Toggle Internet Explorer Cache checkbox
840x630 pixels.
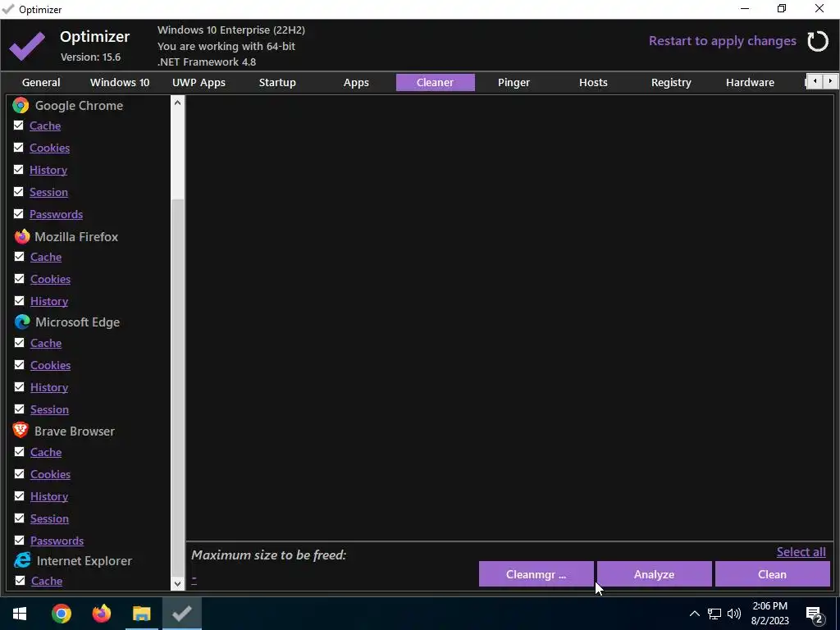[21, 580]
